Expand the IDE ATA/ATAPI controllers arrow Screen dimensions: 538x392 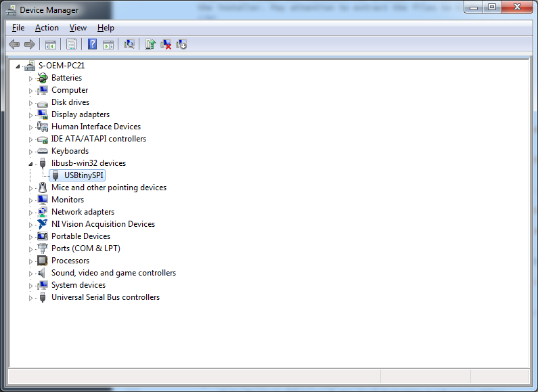click(30, 139)
